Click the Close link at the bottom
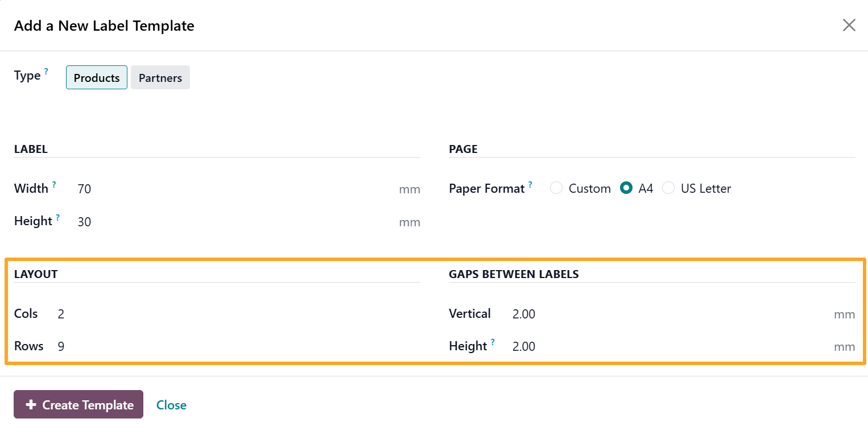The height and width of the screenshot is (431, 868). (x=171, y=405)
